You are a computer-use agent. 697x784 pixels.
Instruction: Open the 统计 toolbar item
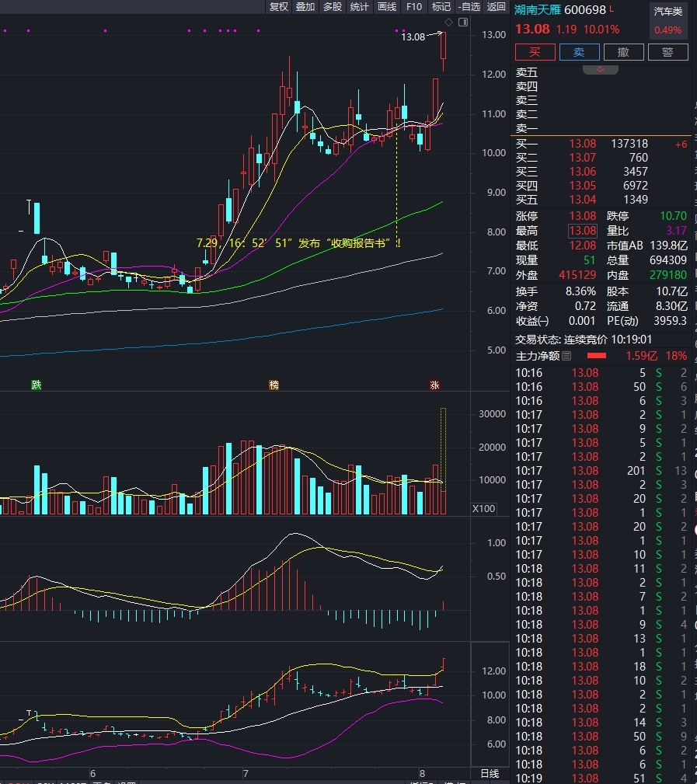coord(359,6)
